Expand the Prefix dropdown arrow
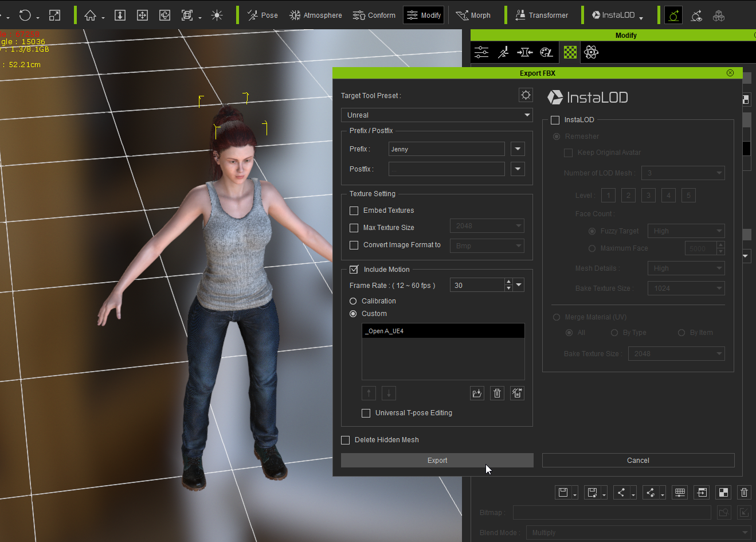 [518, 149]
